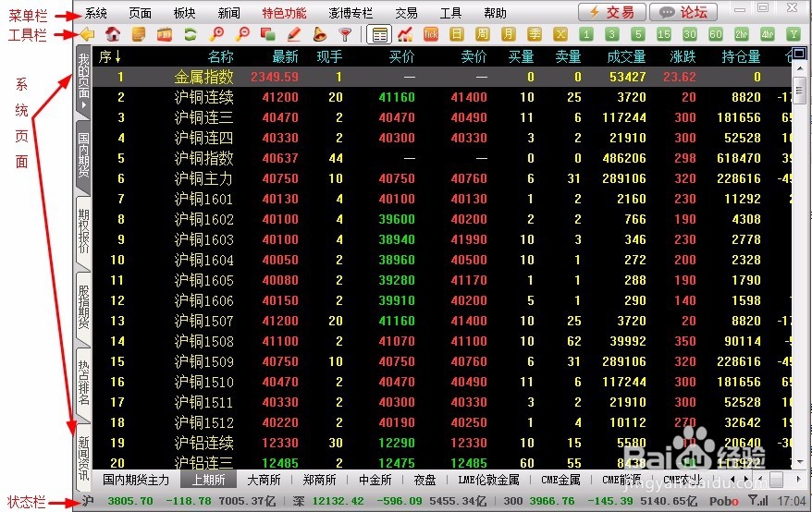Select the 沪铜主力 row
Screen dimensions: 812x512
pyautogui.click(x=442, y=178)
